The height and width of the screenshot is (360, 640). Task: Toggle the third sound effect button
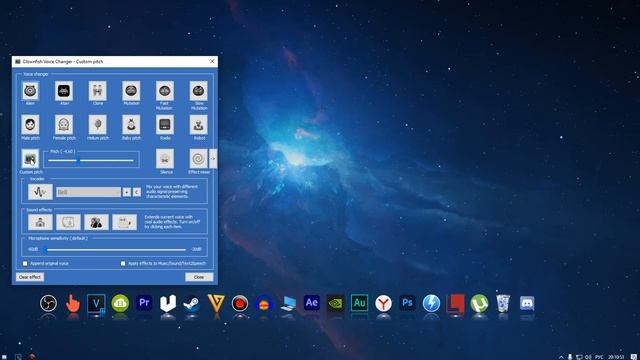coord(96,222)
